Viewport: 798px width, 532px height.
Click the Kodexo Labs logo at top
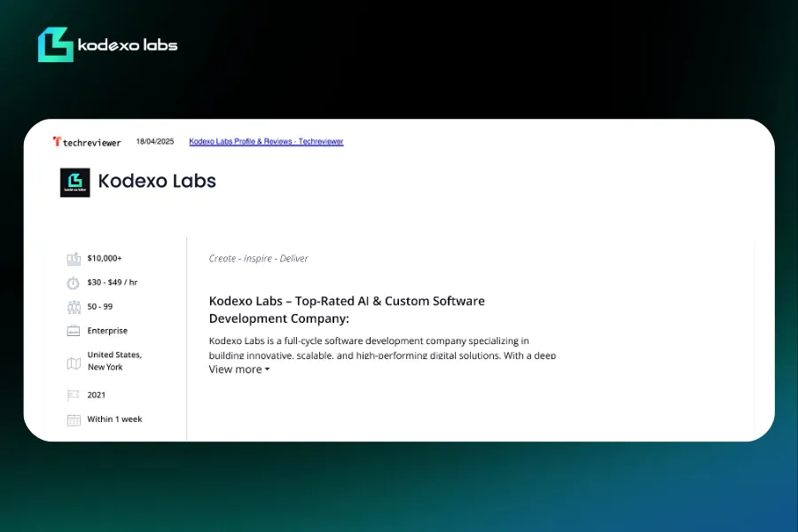(x=108, y=45)
